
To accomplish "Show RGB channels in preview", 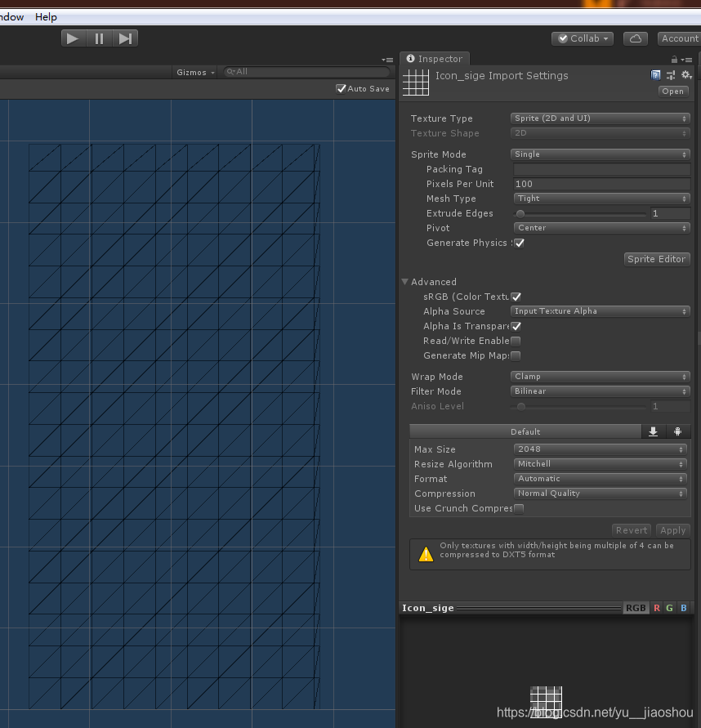I will pos(636,608).
